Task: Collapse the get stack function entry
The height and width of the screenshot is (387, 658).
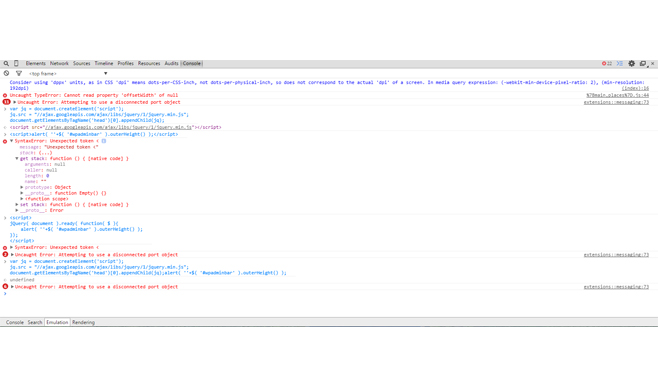Action: pyautogui.click(x=17, y=159)
